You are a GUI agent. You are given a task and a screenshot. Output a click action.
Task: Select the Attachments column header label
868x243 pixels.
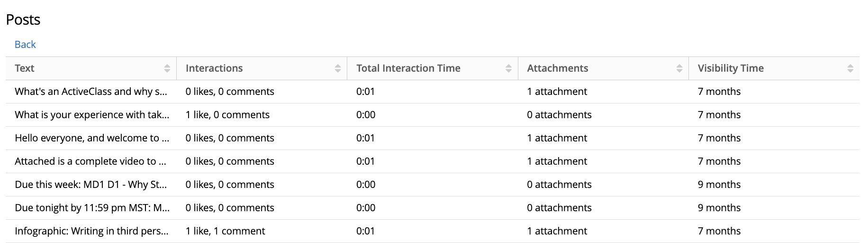tap(558, 68)
